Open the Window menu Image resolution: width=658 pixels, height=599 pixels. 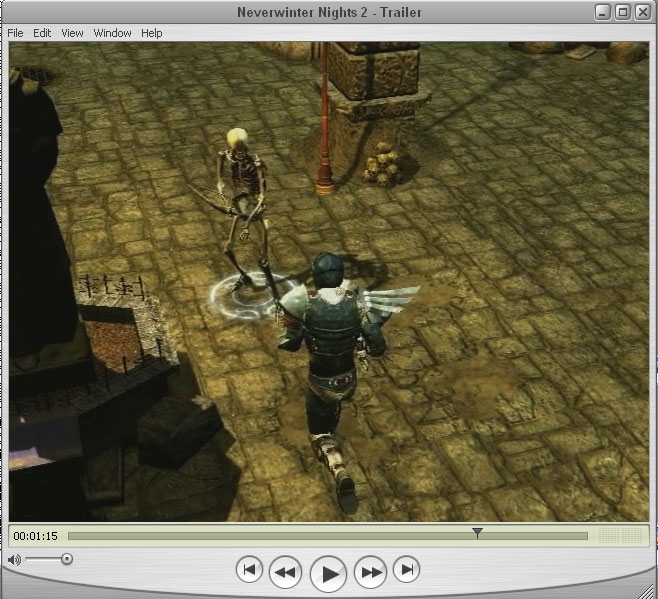(112, 33)
